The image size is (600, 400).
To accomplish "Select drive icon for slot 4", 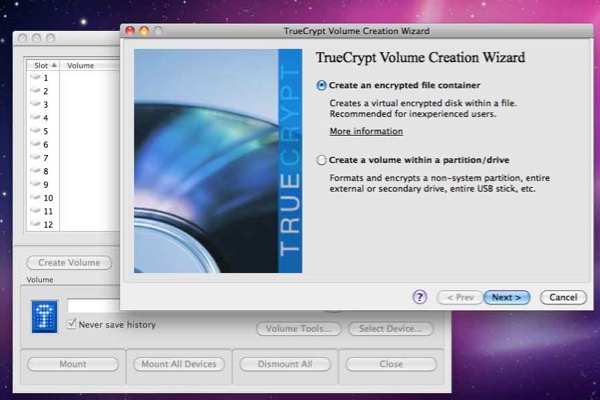I will pos(36,117).
